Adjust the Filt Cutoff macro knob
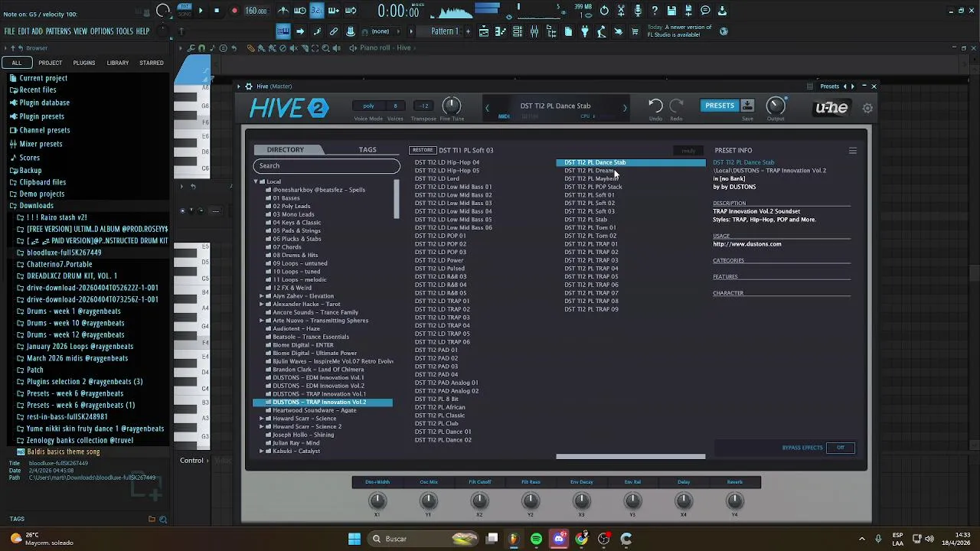 click(x=480, y=500)
